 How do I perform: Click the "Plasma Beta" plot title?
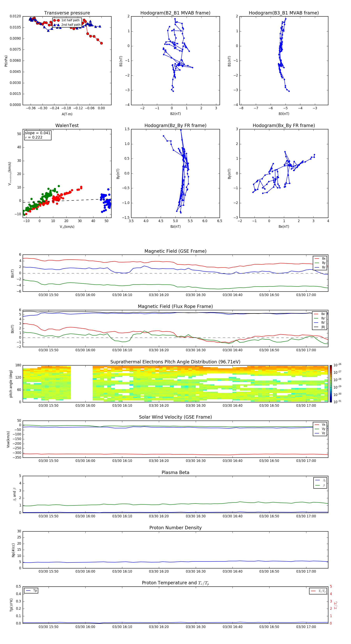coord(175,473)
